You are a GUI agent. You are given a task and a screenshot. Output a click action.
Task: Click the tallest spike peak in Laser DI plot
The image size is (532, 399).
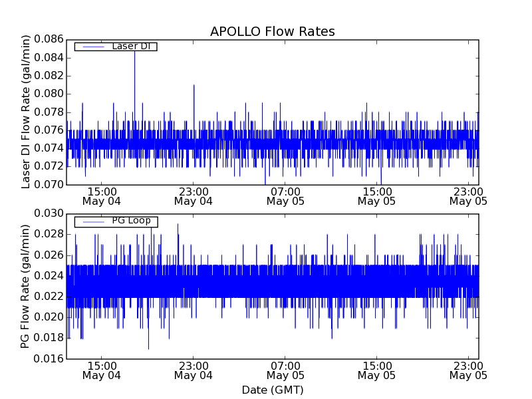coord(134,50)
